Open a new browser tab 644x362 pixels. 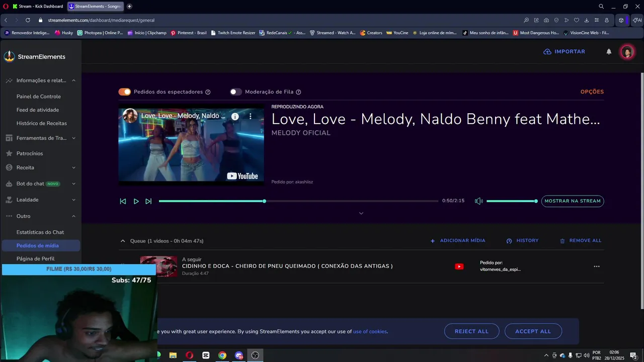(x=129, y=6)
